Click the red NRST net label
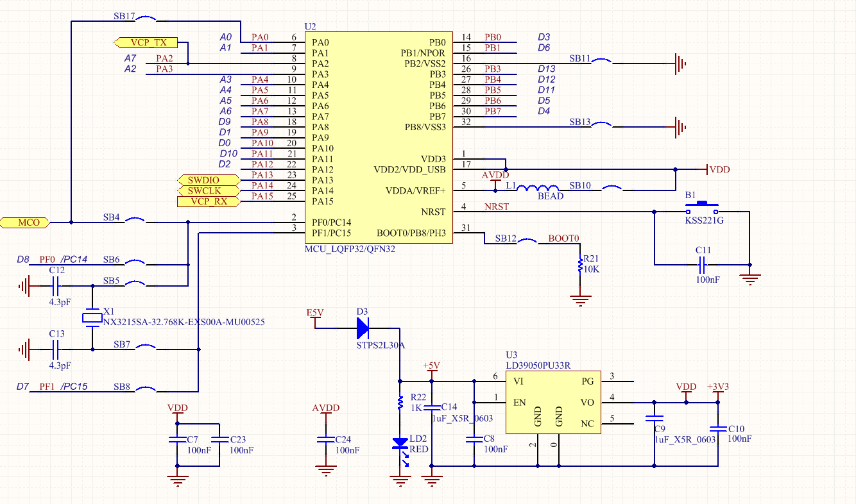The height and width of the screenshot is (504, 856). [497, 206]
